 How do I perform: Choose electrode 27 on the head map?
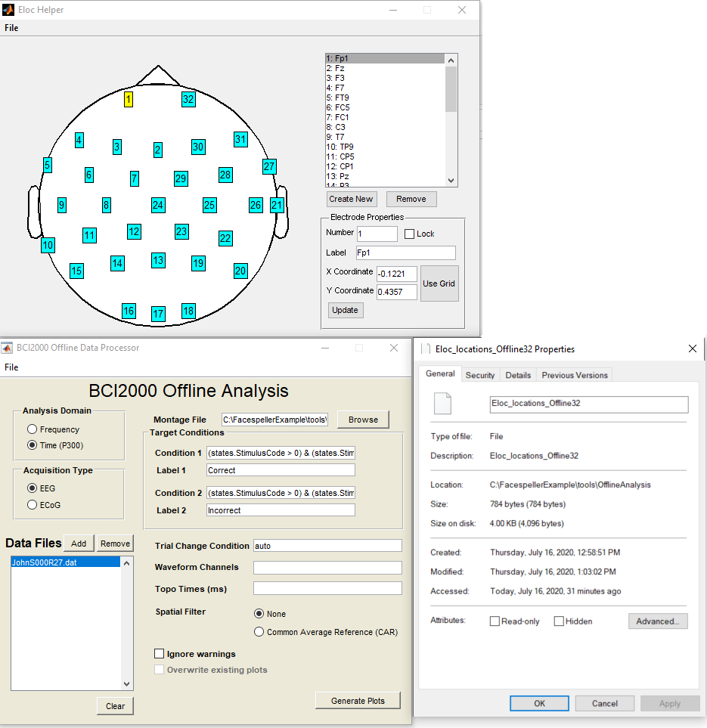(269, 166)
